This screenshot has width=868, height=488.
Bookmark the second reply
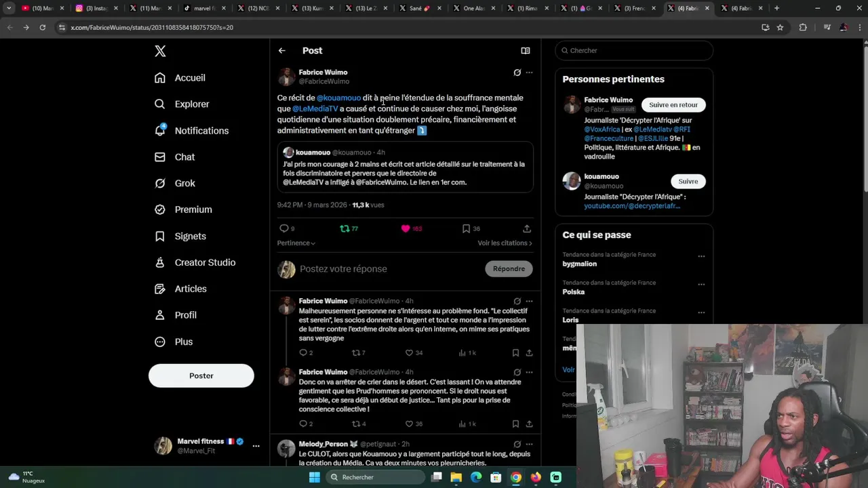click(516, 424)
